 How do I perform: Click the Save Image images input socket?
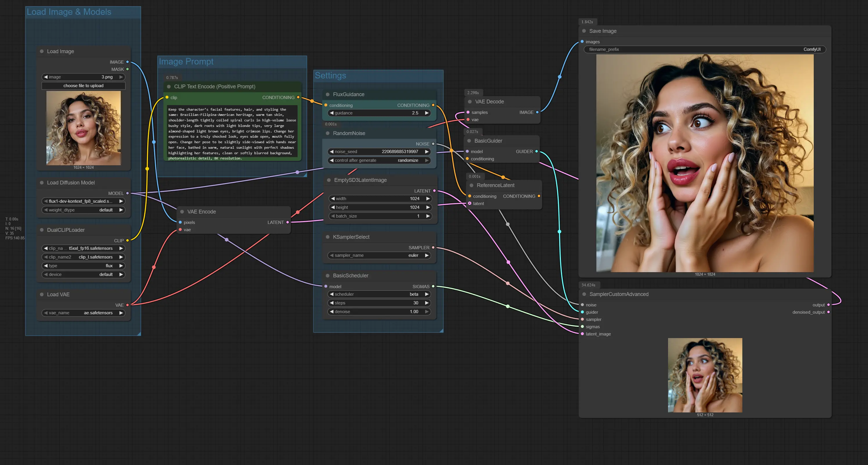point(582,42)
